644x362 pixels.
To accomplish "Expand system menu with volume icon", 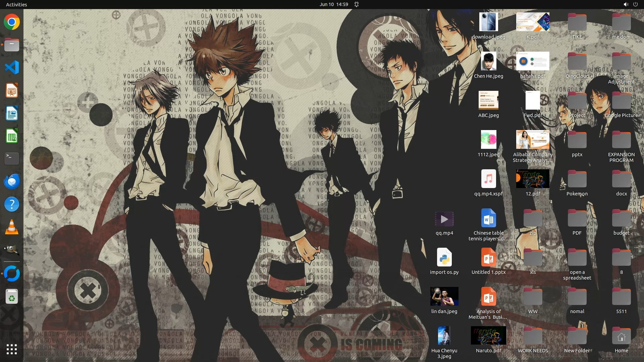I will (x=626, y=4).
